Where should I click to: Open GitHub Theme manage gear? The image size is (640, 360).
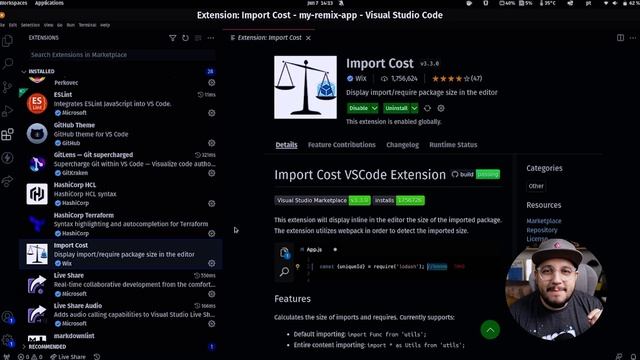point(211,143)
